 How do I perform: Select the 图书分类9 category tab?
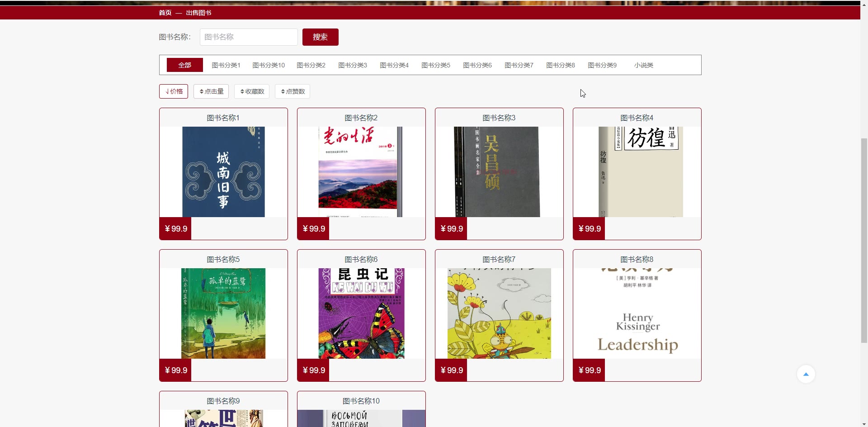pos(602,65)
